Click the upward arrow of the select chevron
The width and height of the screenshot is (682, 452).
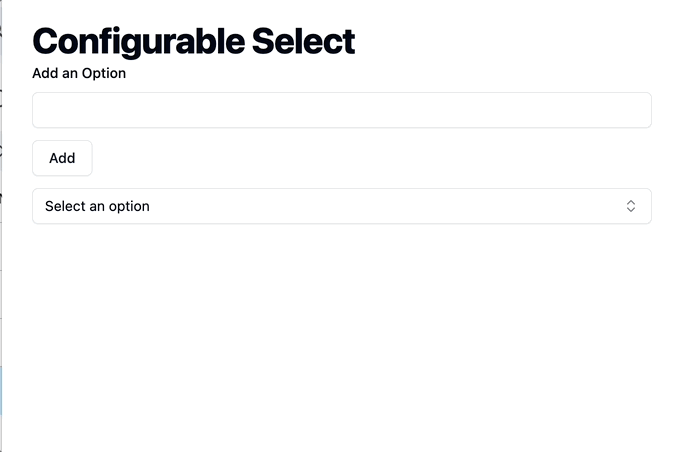pyautogui.click(x=631, y=202)
